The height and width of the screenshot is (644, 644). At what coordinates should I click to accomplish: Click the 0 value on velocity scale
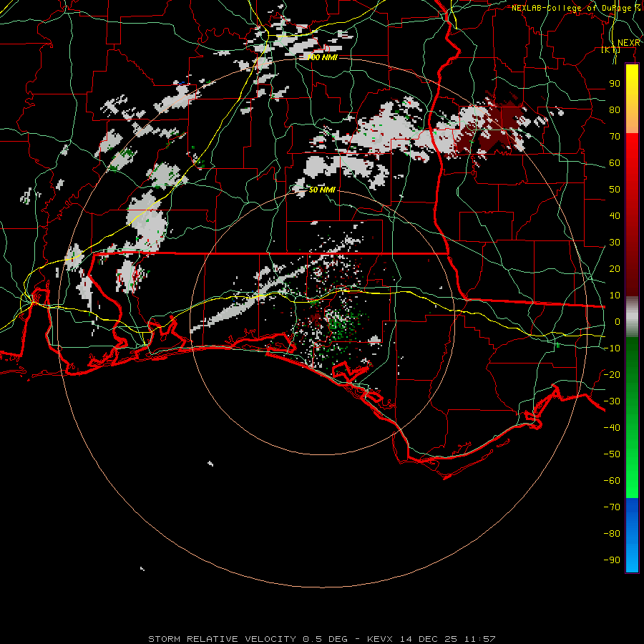click(618, 322)
